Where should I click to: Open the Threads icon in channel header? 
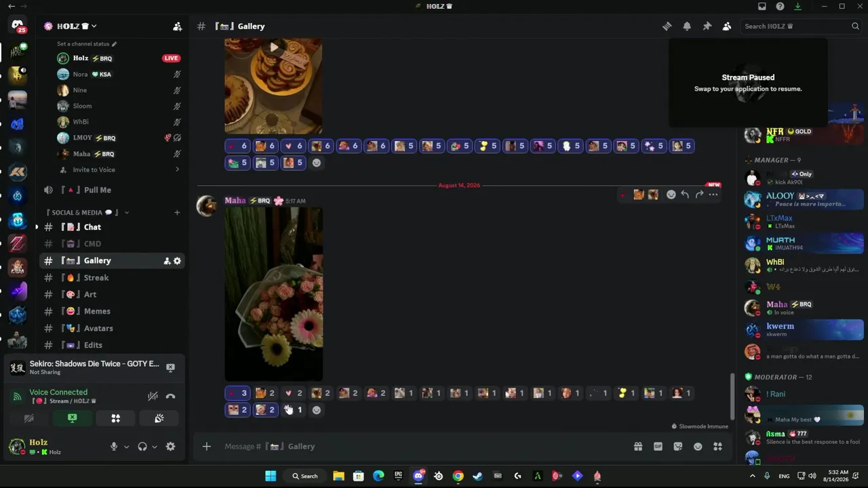(x=667, y=26)
